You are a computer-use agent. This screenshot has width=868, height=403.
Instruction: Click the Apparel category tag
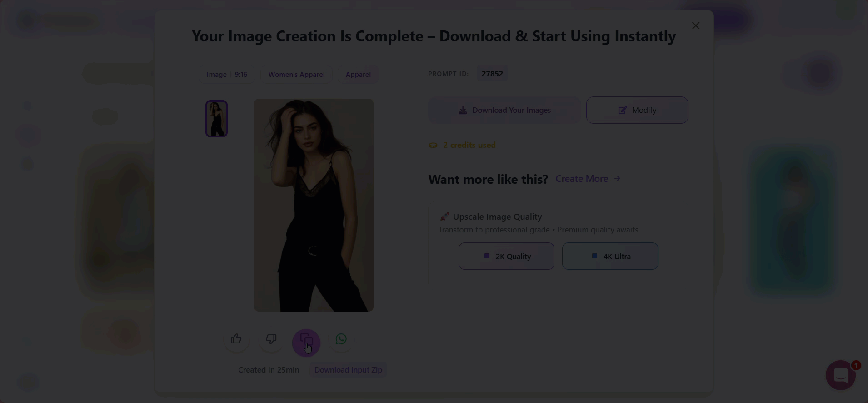point(358,75)
